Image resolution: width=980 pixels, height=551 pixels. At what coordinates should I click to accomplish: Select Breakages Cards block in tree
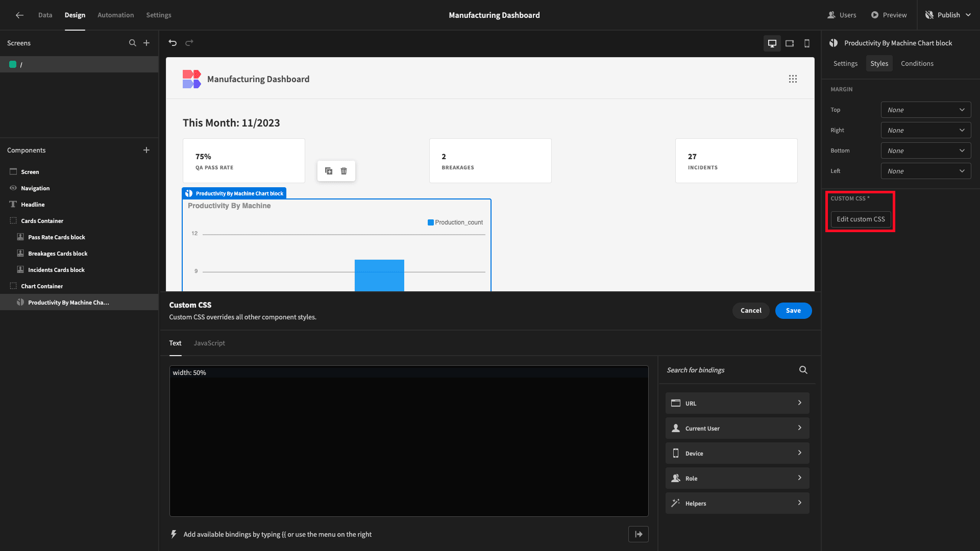(58, 254)
